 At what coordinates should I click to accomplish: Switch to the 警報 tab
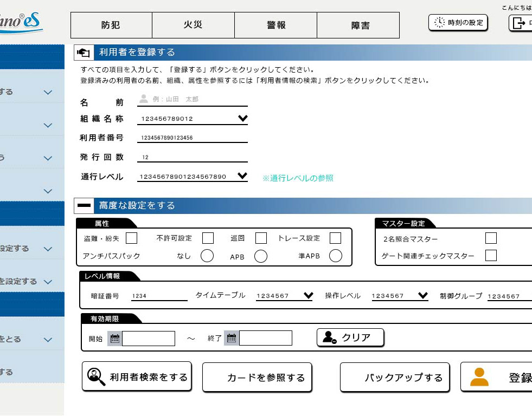[275, 25]
